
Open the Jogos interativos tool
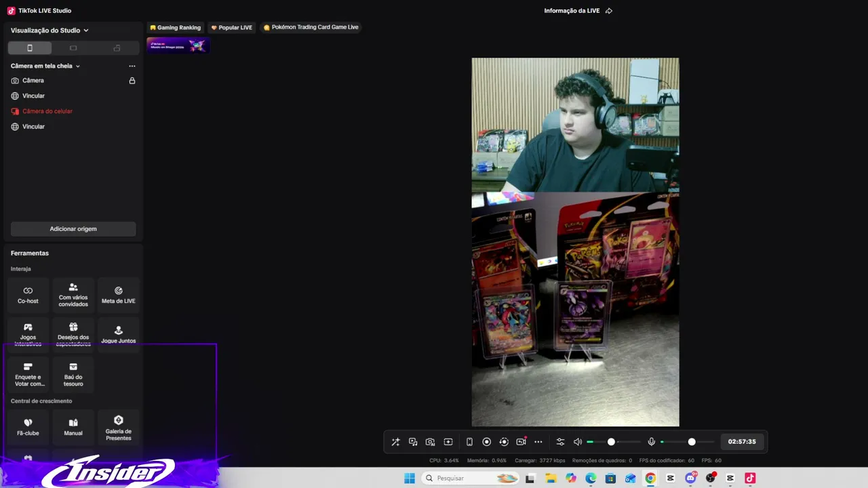[28, 334]
